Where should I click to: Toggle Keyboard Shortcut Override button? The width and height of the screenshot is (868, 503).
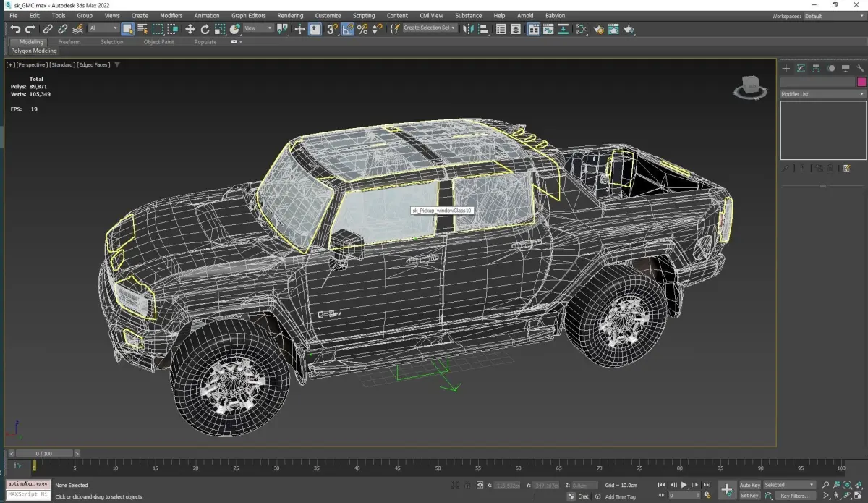pyautogui.click(x=315, y=29)
